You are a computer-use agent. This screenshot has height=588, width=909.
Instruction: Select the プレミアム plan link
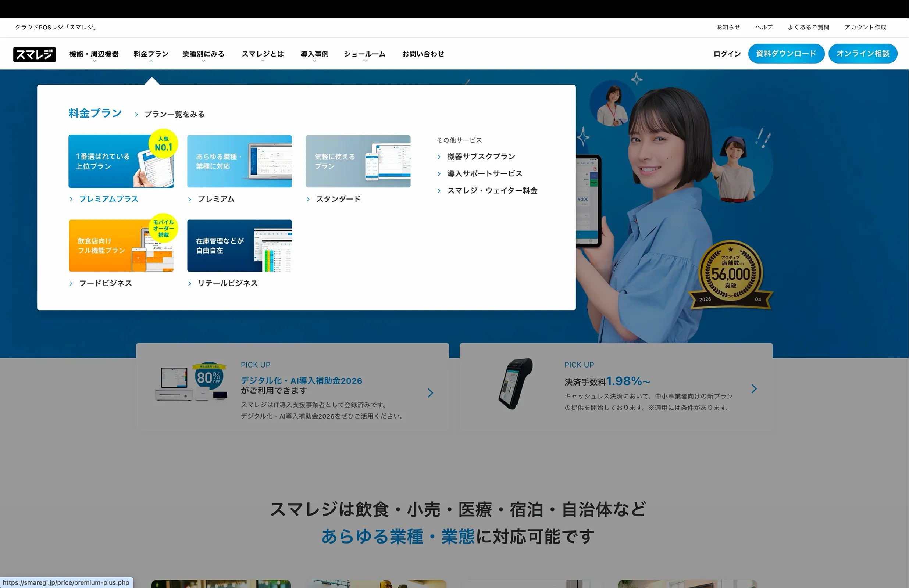coord(216,199)
